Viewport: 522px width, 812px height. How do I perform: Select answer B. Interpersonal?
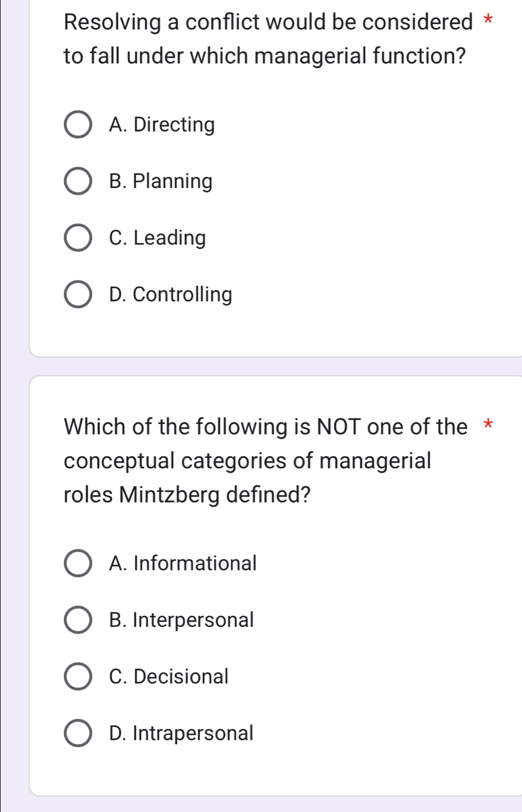(x=78, y=619)
